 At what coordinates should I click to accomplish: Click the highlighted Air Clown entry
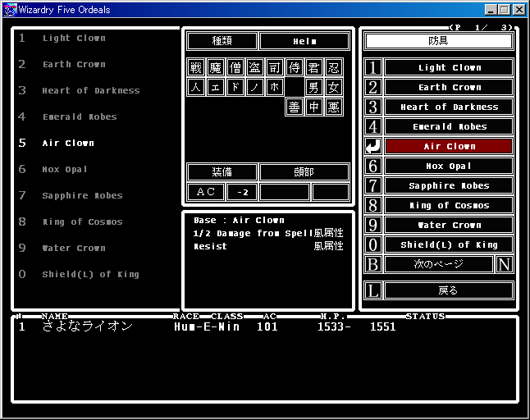point(449,146)
